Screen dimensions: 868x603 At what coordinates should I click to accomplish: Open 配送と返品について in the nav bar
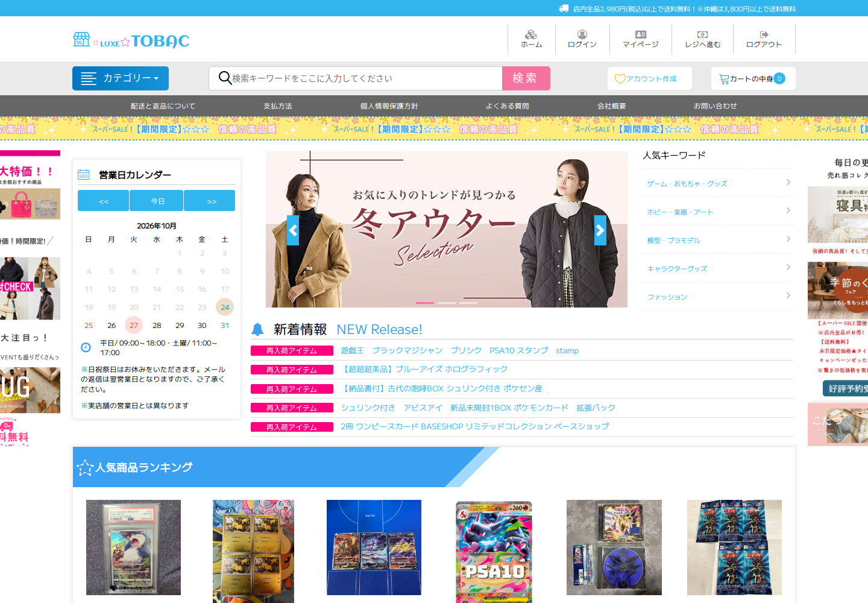click(x=163, y=106)
